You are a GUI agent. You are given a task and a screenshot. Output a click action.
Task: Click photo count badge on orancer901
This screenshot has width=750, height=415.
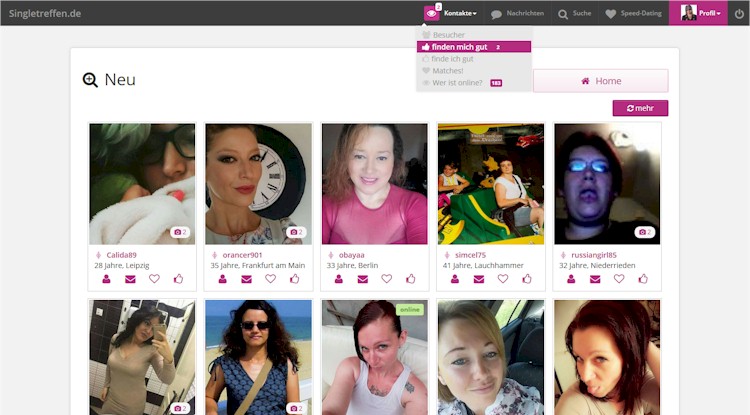click(296, 232)
